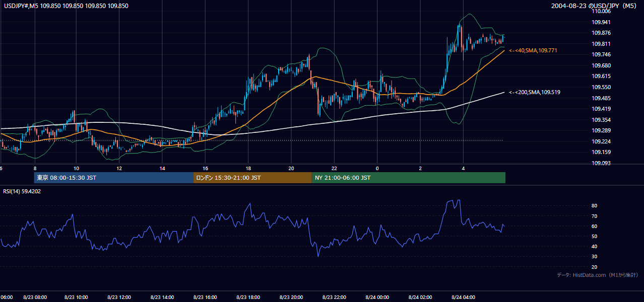The image size is (644, 302).
Task: Click RSI scale value 60
Action: pyautogui.click(x=595, y=226)
